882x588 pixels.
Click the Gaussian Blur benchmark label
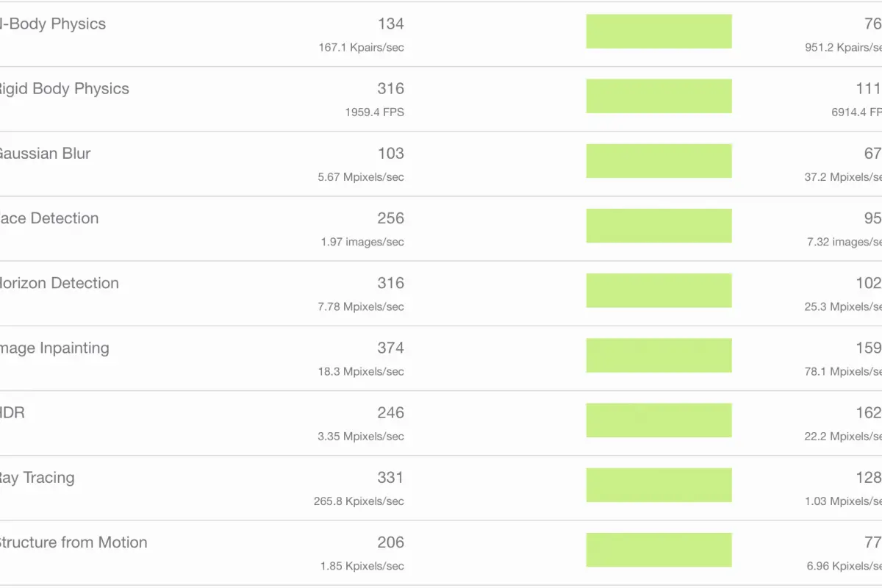45,154
